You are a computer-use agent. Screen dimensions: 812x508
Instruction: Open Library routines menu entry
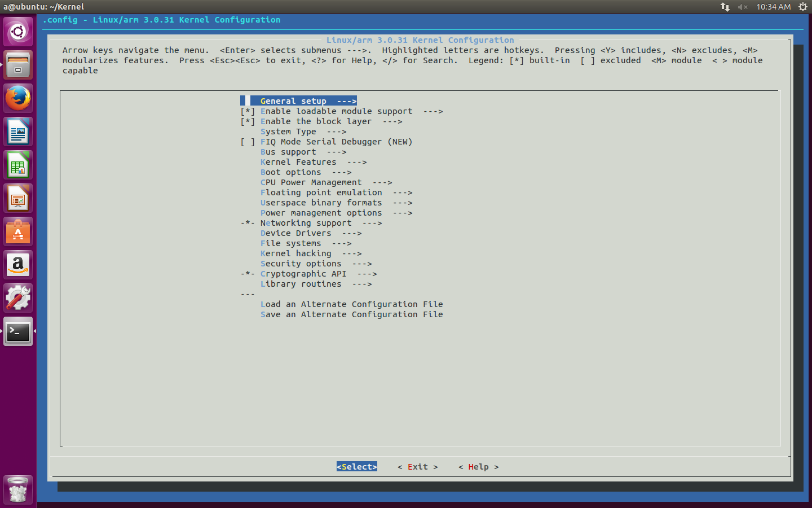click(316, 284)
